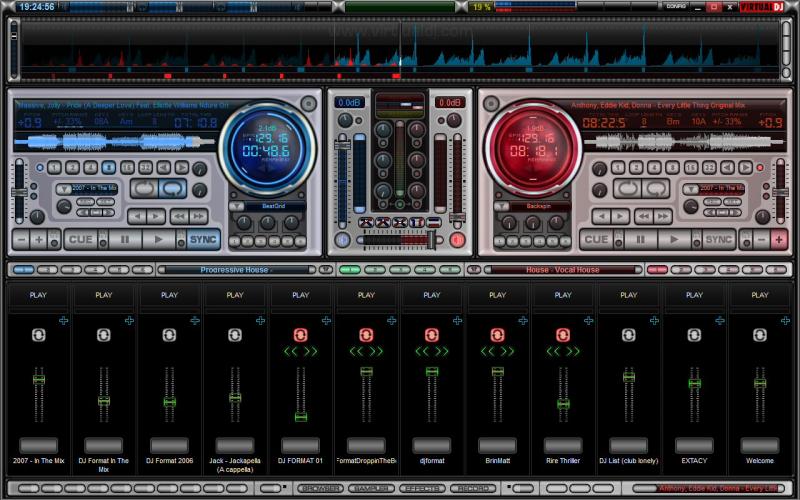The width and height of the screenshot is (800, 500).
Task: Click the CUE button on the left deck
Action: pyautogui.click(x=81, y=239)
